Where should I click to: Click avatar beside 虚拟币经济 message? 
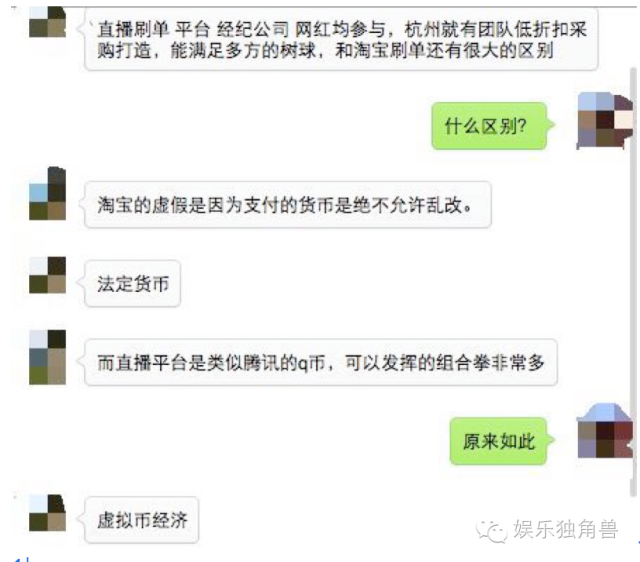pos(47,513)
